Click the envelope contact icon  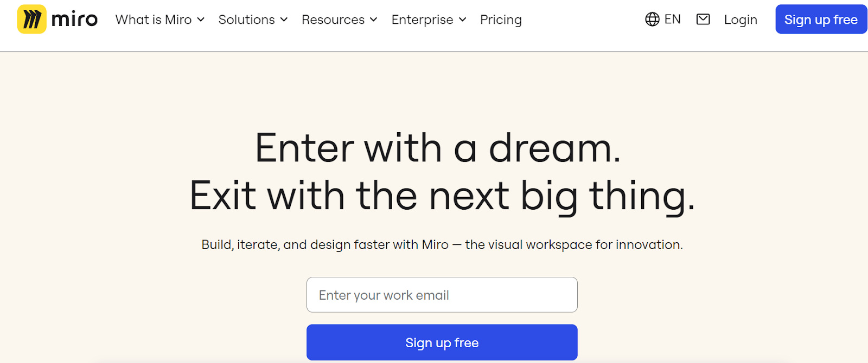click(703, 20)
